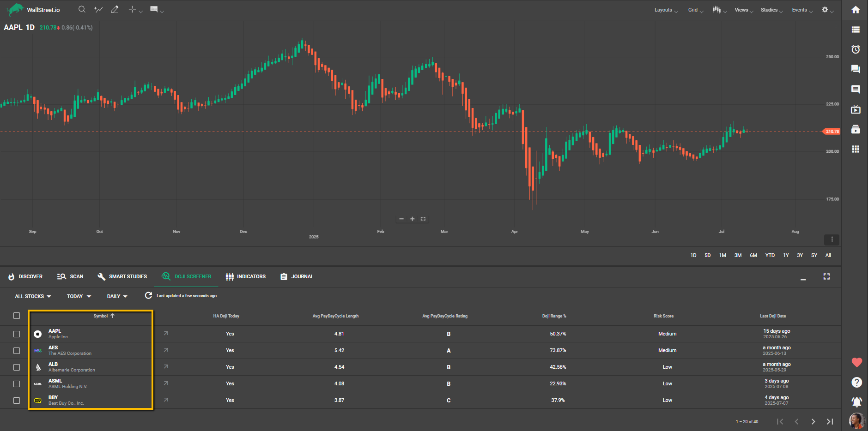Go to the home sidebar icon
Viewport: 868px width, 431px height.
(x=856, y=10)
